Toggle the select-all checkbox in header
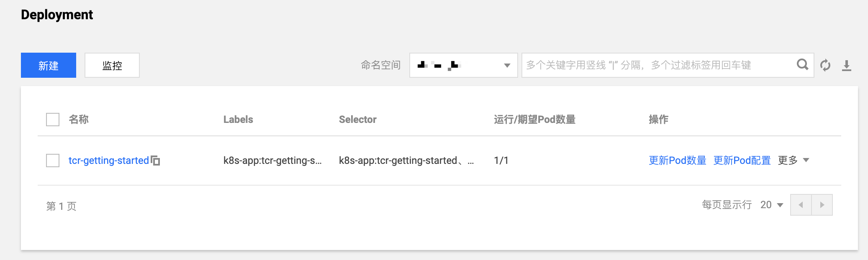The width and height of the screenshot is (868, 260). (53, 120)
